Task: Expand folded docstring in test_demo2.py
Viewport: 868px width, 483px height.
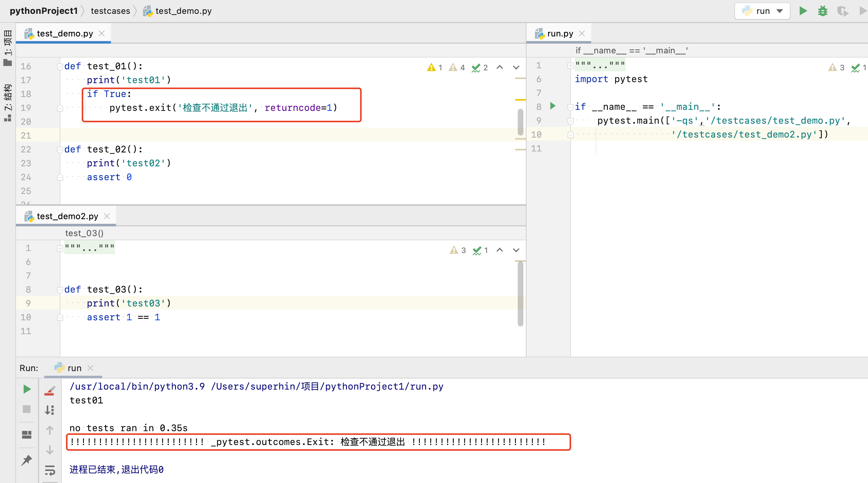Action: [x=60, y=249]
